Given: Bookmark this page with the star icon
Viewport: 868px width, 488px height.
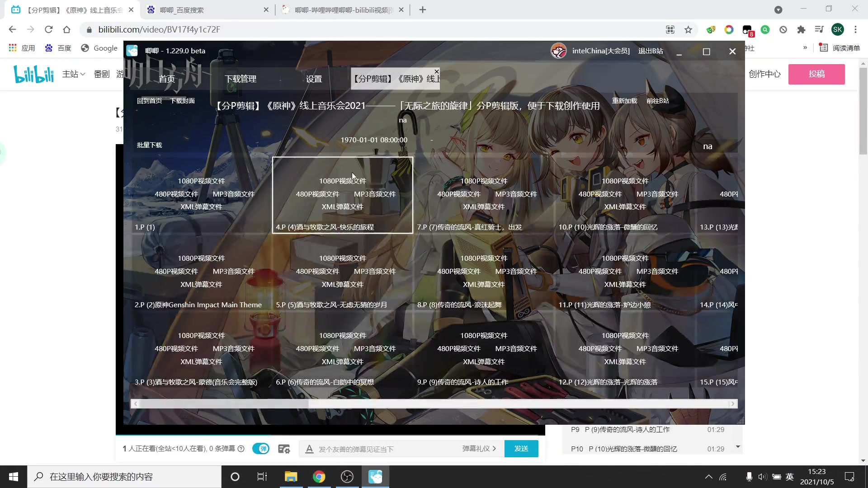Looking at the screenshot, I should point(688,29).
